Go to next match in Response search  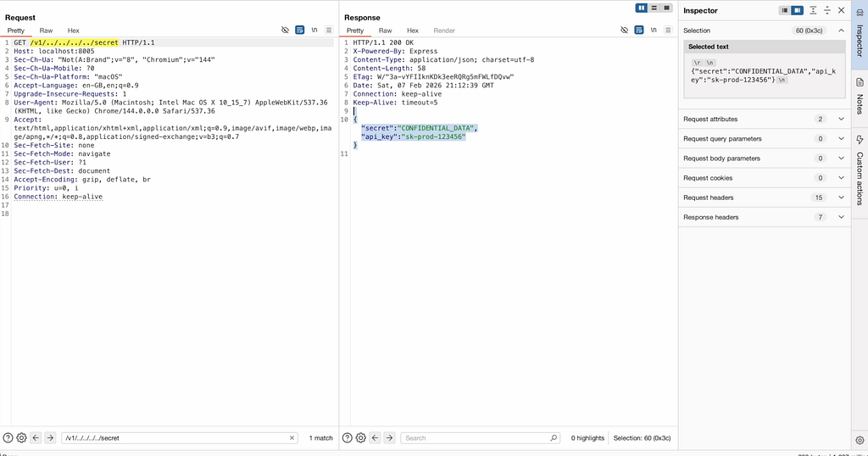[390, 437]
